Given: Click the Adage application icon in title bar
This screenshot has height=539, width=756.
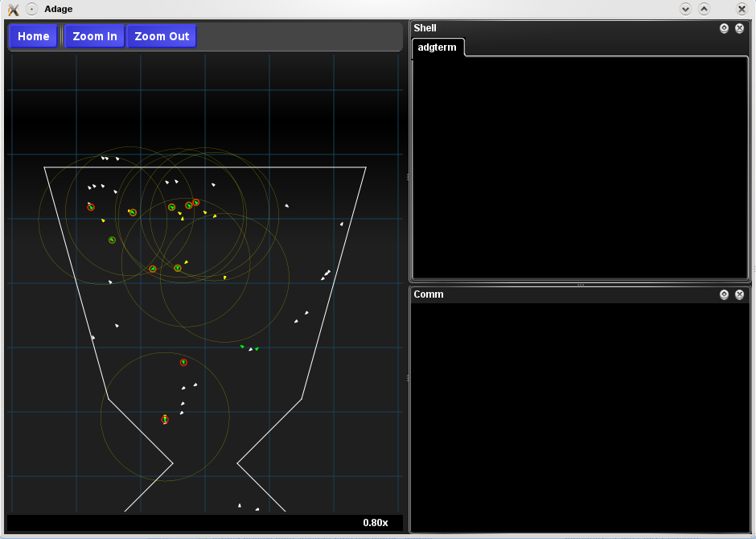Looking at the screenshot, I should tap(13, 9).
